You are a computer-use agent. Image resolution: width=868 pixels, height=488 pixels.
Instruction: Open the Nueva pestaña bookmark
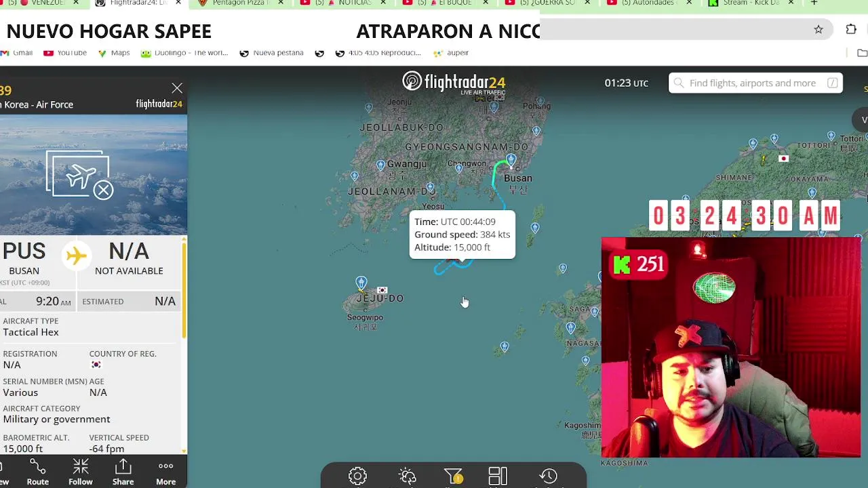pos(271,53)
